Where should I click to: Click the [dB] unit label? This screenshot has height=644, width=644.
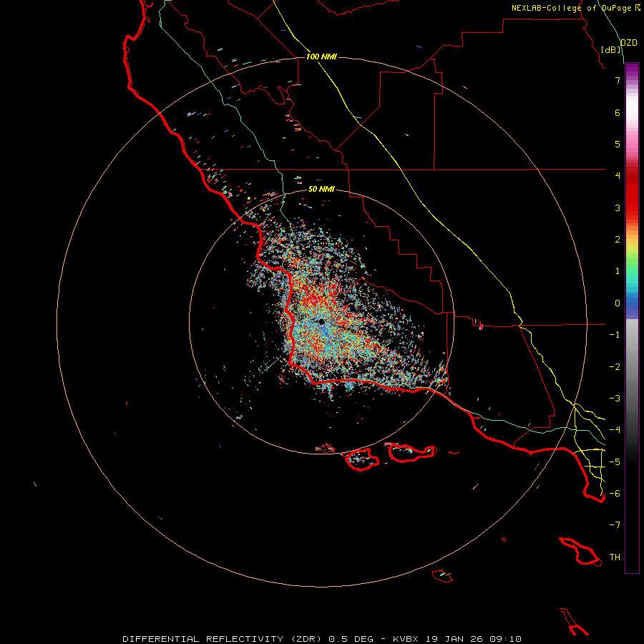click(x=611, y=49)
